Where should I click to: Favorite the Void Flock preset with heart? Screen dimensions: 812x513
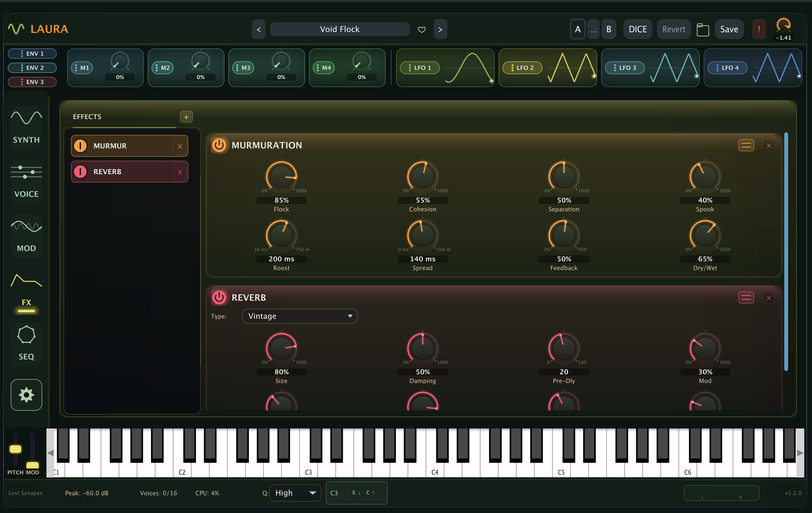click(421, 29)
